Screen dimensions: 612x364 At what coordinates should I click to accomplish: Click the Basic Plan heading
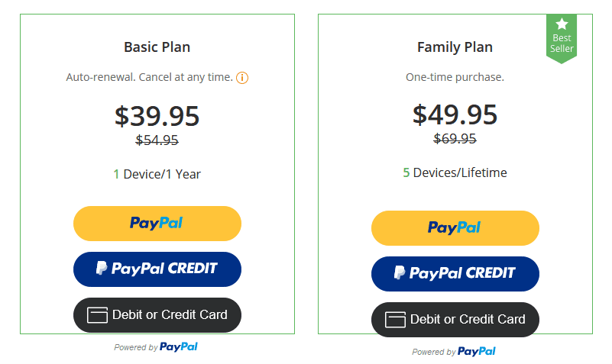[x=157, y=47]
